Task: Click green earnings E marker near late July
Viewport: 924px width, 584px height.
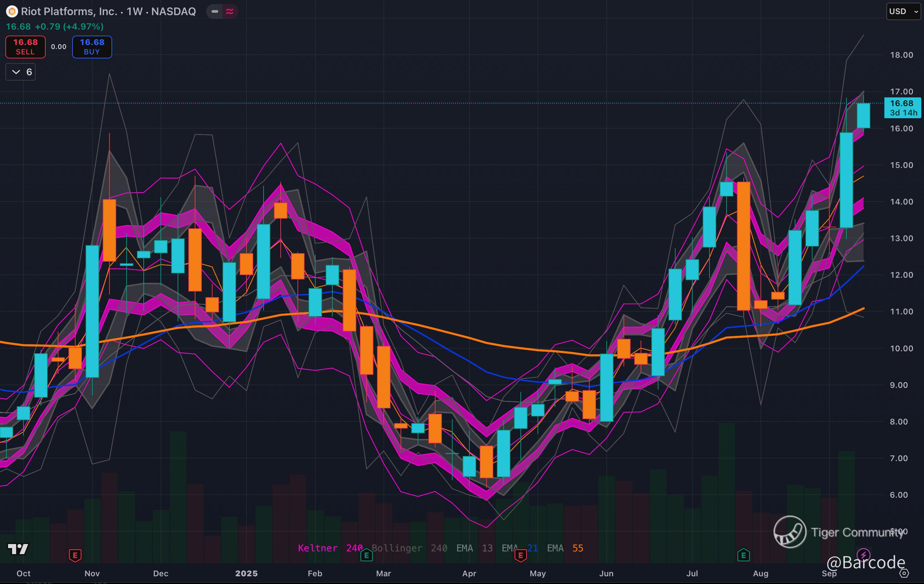Action: click(743, 555)
